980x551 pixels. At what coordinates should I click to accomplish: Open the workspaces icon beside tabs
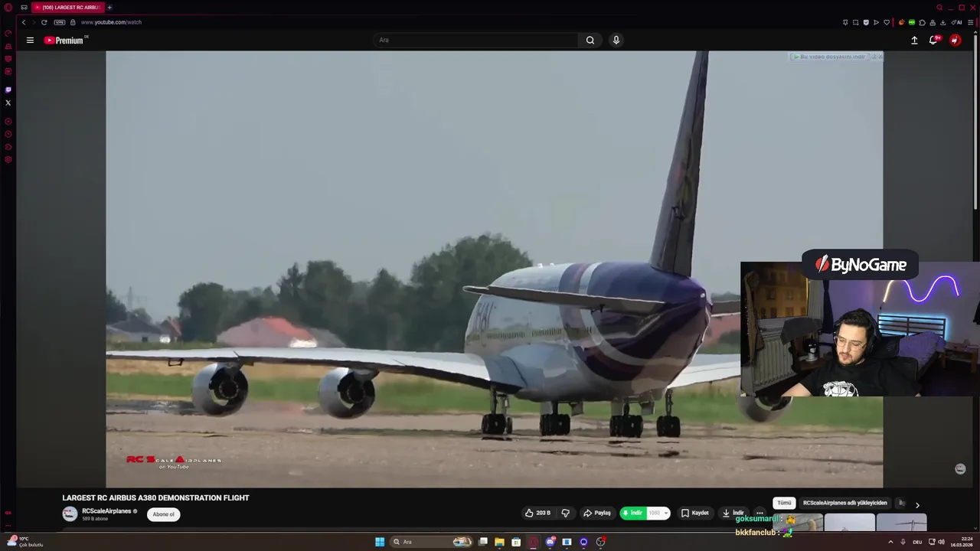[x=24, y=8]
